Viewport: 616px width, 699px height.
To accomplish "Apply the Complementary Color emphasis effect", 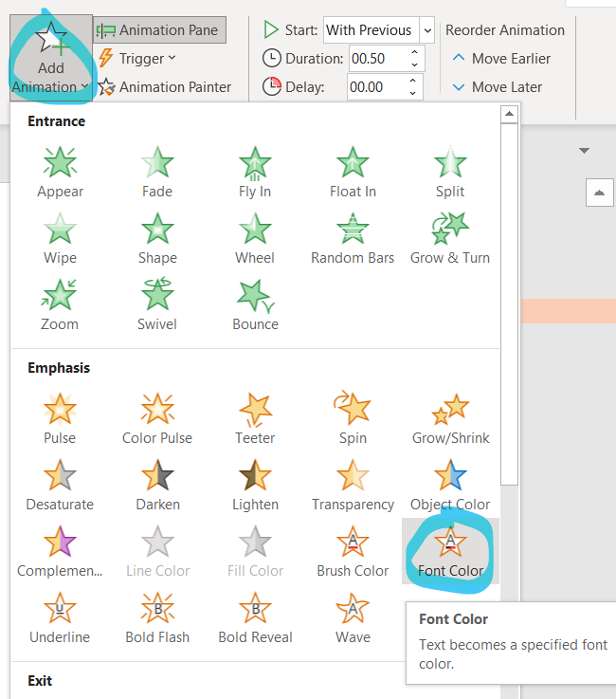I will click(60, 551).
